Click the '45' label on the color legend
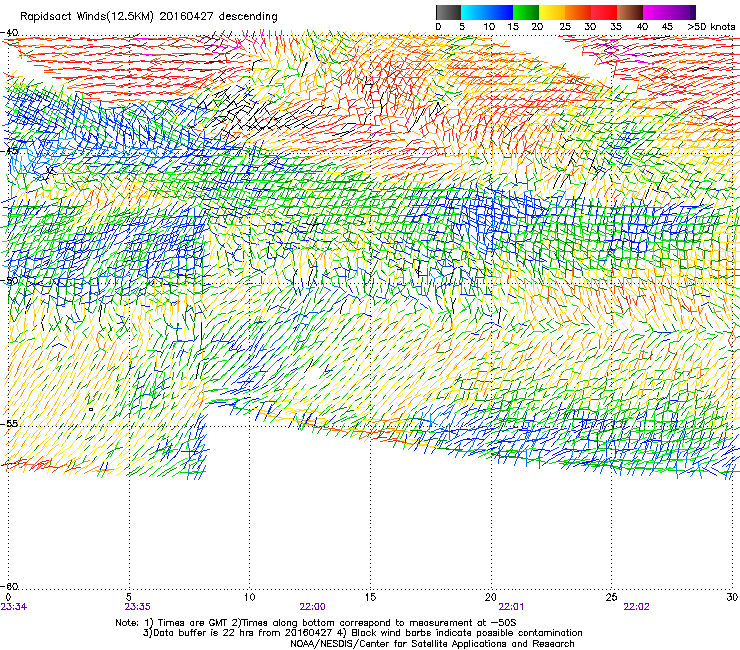Image resolution: width=740 pixels, height=650 pixels. pyautogui.click(x=667, y=27)
